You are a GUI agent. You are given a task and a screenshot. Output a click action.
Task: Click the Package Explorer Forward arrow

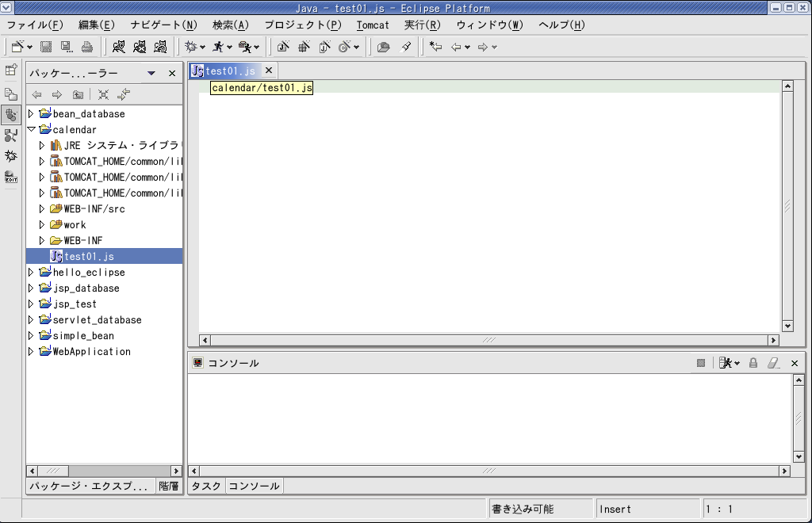(57, 94)
